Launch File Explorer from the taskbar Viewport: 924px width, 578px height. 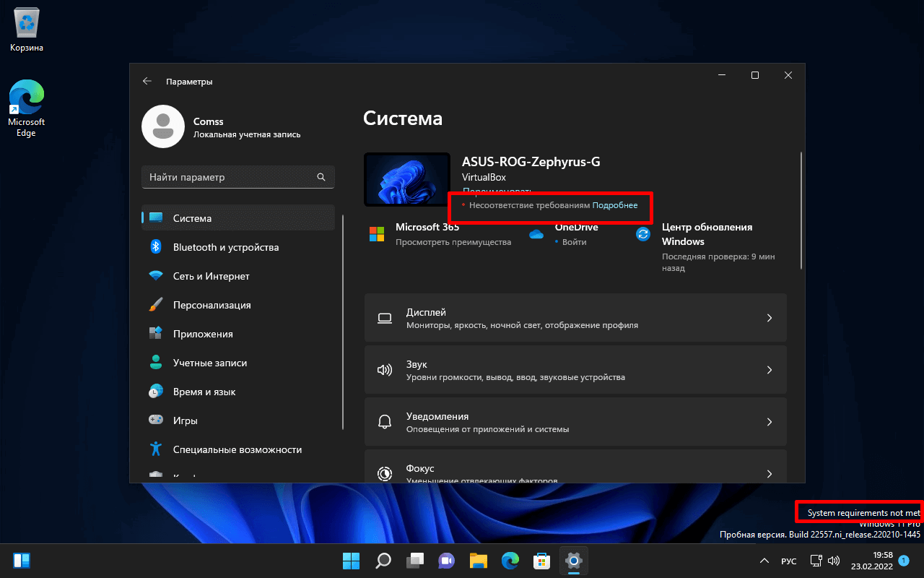478,560
